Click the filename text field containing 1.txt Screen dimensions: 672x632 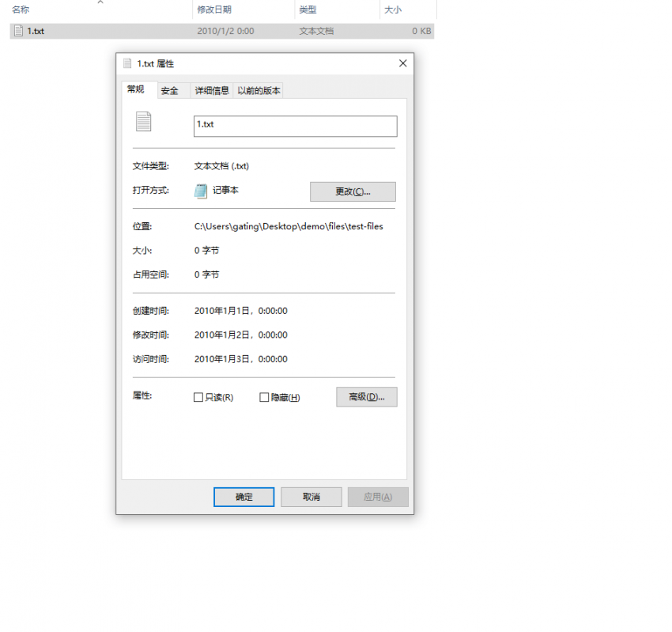295,126
